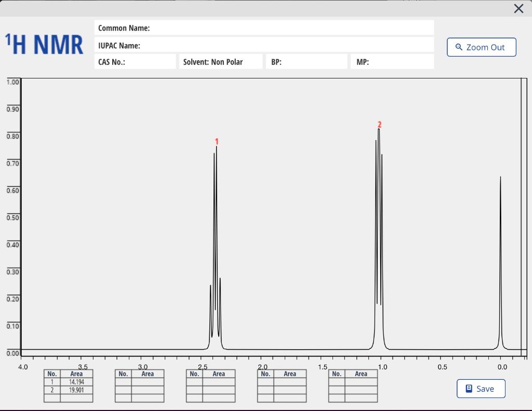Click the multiplet peak near 2.4 ppm
This screenshot has height=411, width=532.
tap(216, 234)
